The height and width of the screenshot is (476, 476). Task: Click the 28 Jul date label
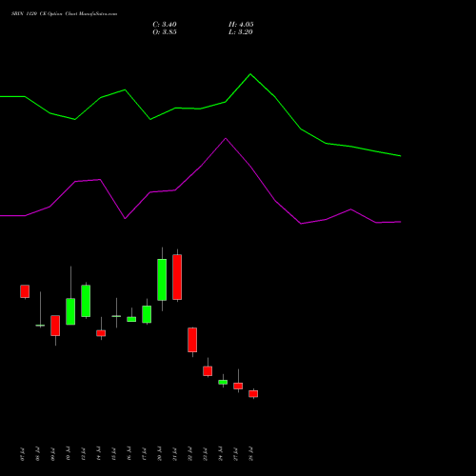click(x=251, y=454)
